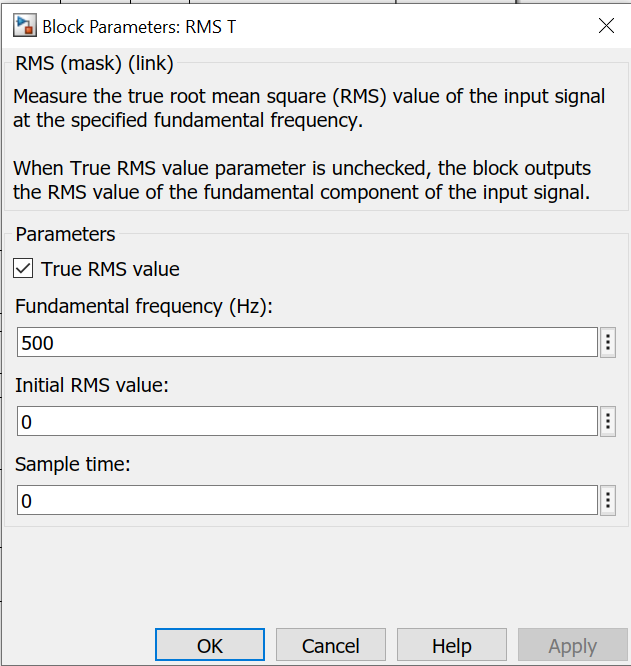Click the Sample time input field
This screenshot has width=631, height=666.
point(307,500)
